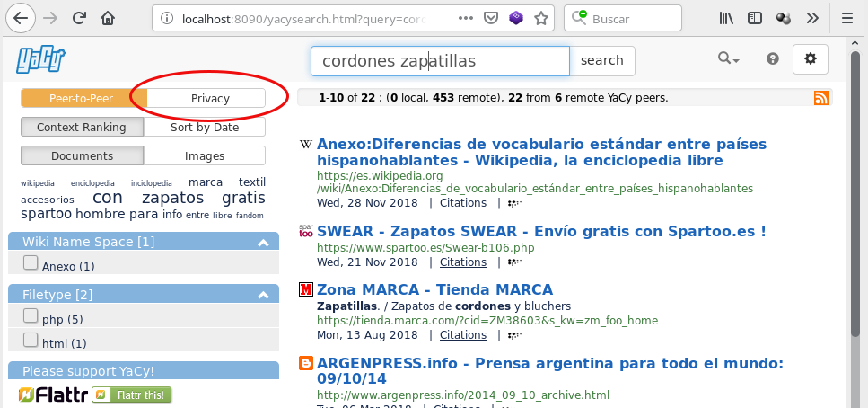Switch to Peer-to-Peer search mode
This screenshot has width=868, height=408.
tap(84, 98)
